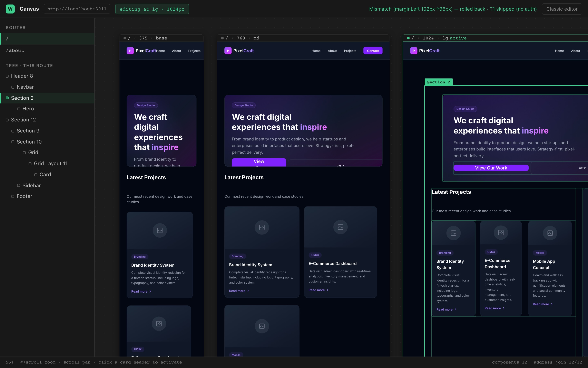Select Section 12 tree node
Screen dimensions: 588x368
[x=47, y=120]
